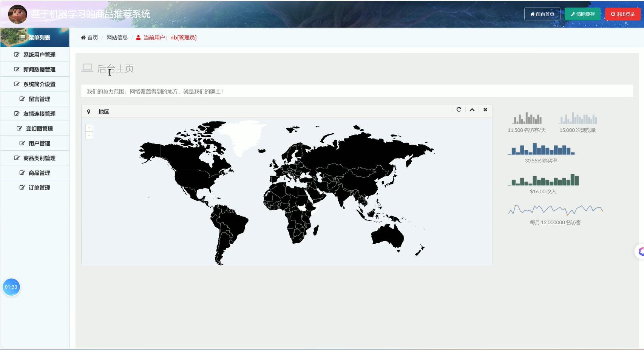Zoom out on the world map
This screenshot has width=644, height=350.
point(89,136)
